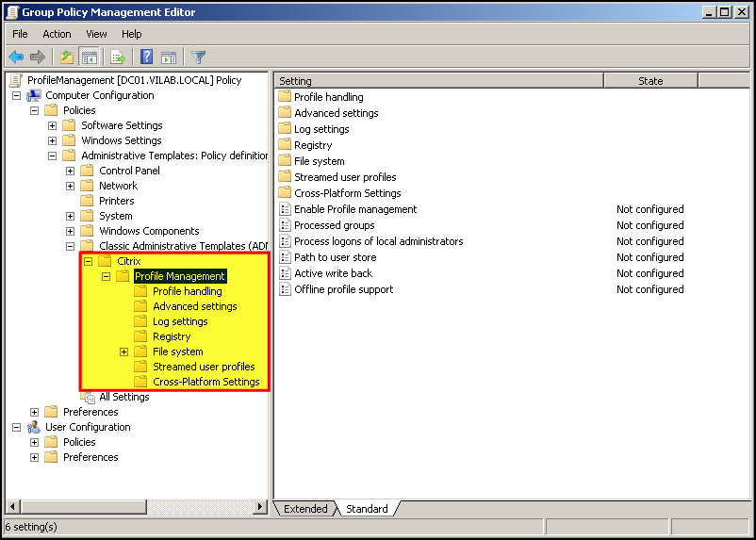
Task: Expand the Windows Components node
Action: coord(70,231)
